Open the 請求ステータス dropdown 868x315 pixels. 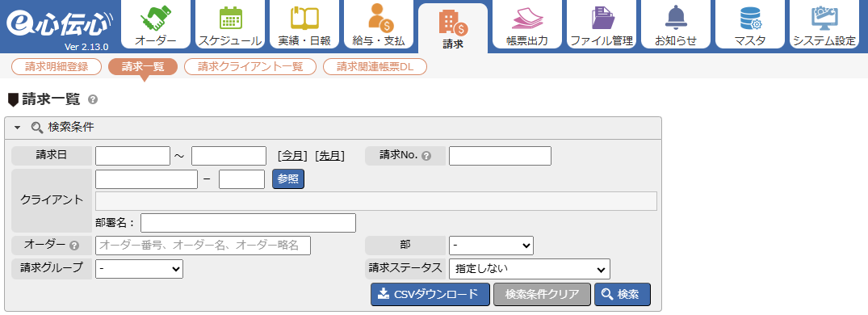(529, 268)
